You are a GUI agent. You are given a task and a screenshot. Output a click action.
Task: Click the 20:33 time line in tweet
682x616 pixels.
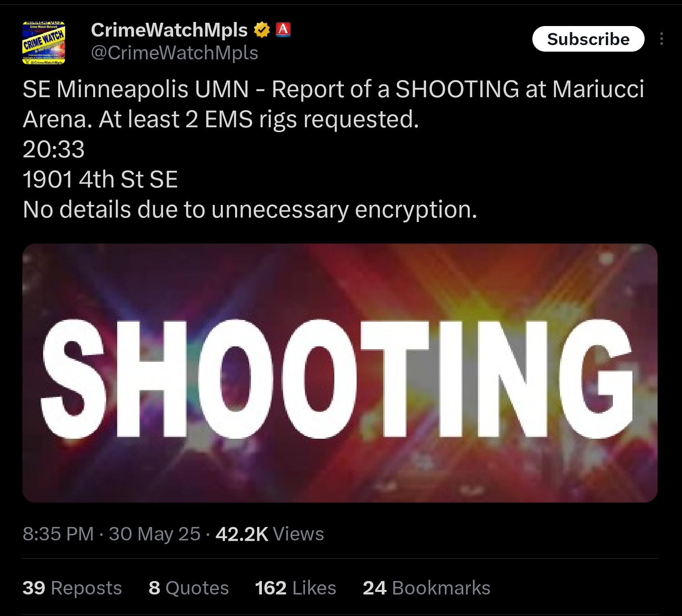(54, 149)
